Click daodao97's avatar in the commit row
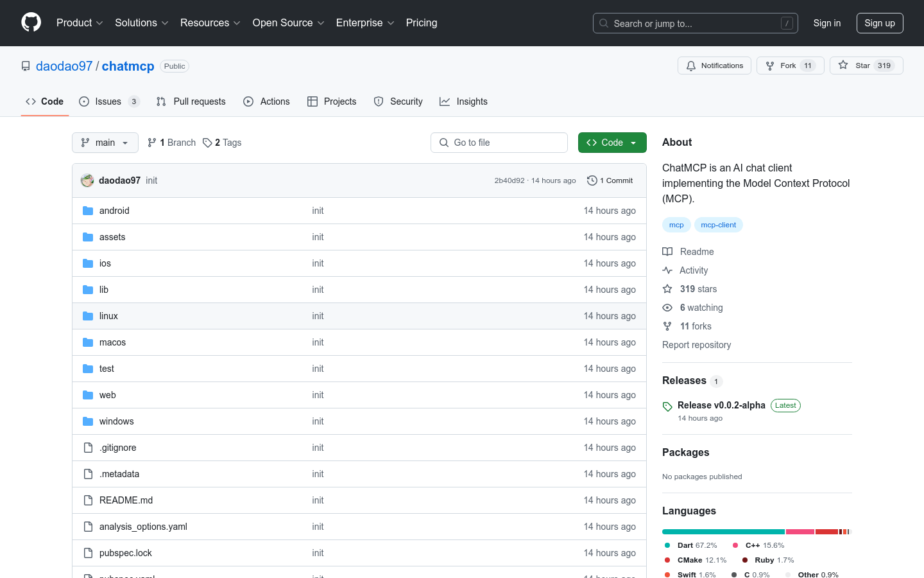 pos(87,180)
